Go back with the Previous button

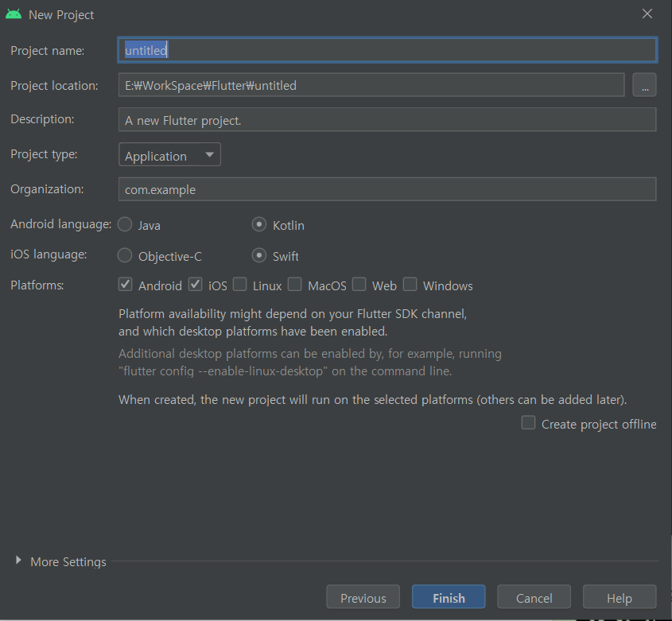click(x=363, y=597)
